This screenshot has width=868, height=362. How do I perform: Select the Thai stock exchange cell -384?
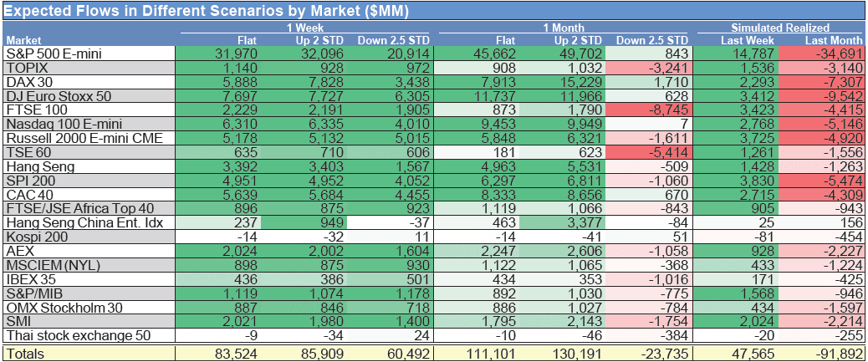(x=649, y=335)
